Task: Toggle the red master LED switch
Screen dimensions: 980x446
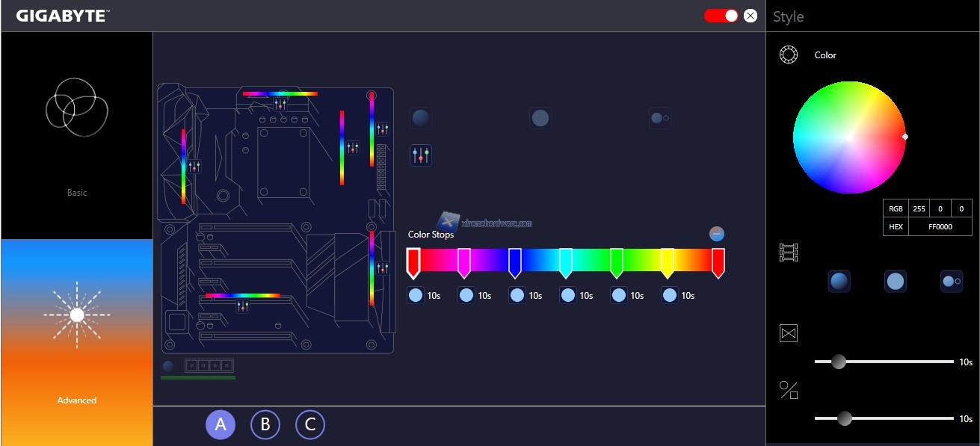Action: click(x=722, y=15)
